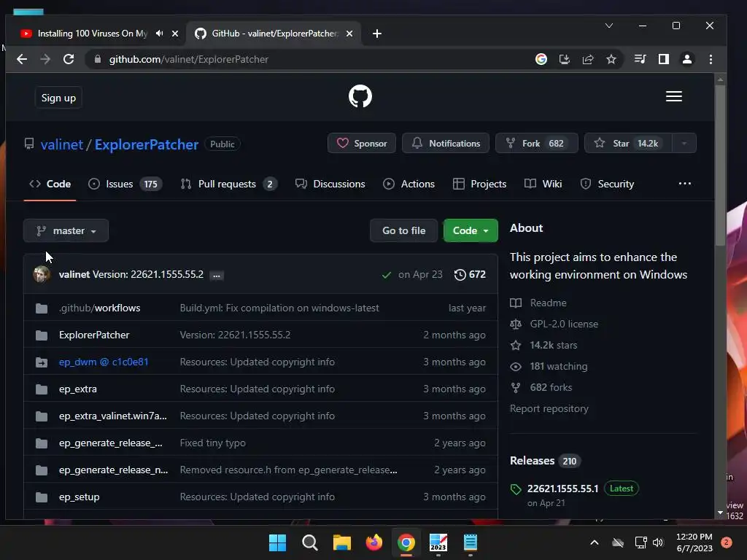Expand the Star dropdown arrow

pos(684,144)
